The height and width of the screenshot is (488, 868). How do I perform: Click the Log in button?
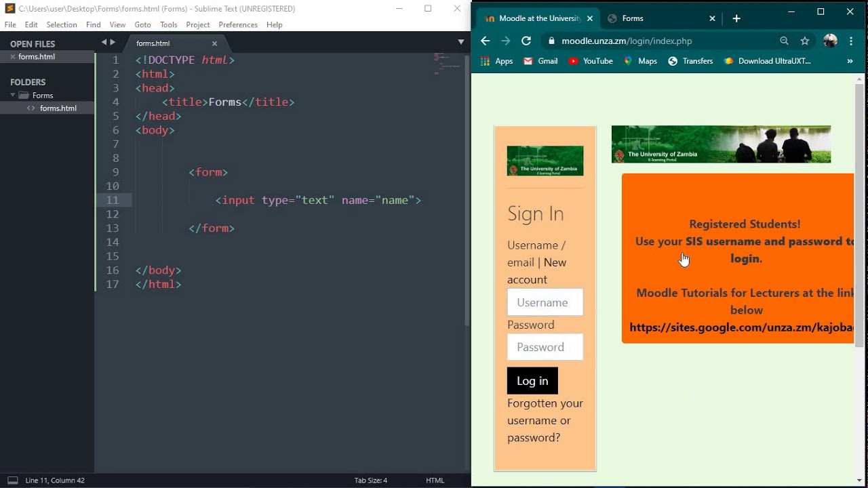pos(532,381)
